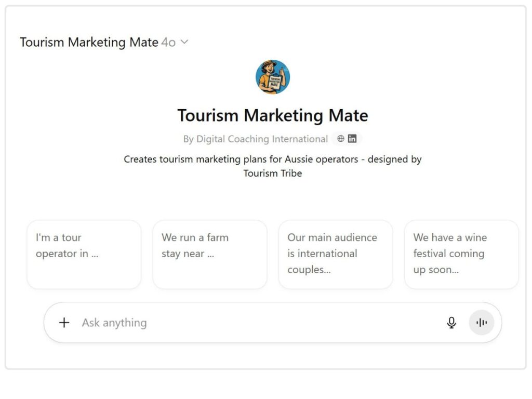Click the verified links pill beside the author
Image resolution: width=532 pixels, height=399 pixels.
tap(347, 139)
